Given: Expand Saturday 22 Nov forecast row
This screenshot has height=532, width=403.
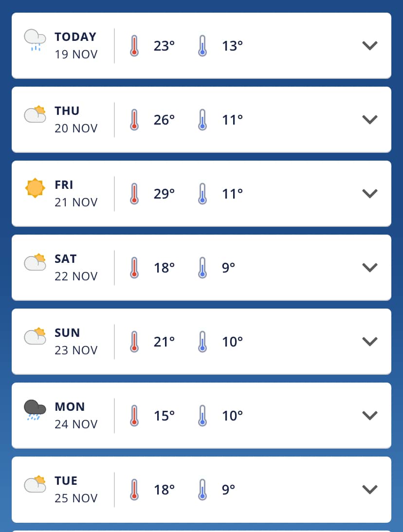Looking at the screenshot, I should click(x=370, y=268).
